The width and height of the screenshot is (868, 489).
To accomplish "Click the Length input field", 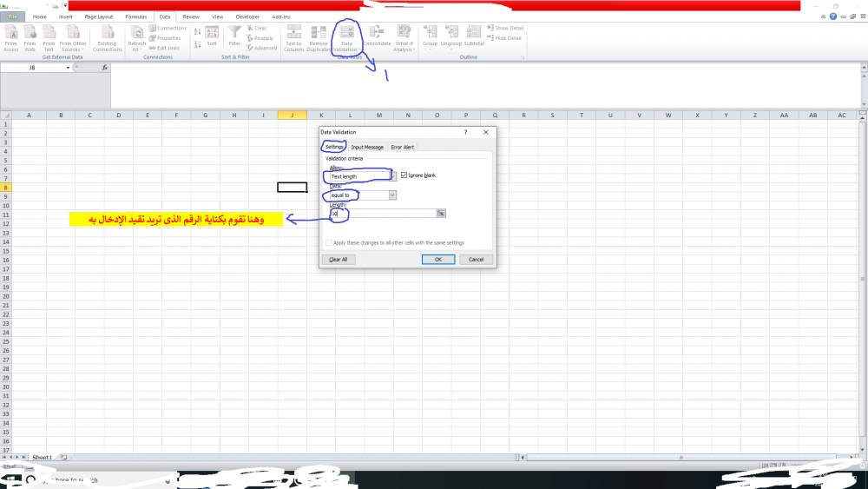I will 383,213.
